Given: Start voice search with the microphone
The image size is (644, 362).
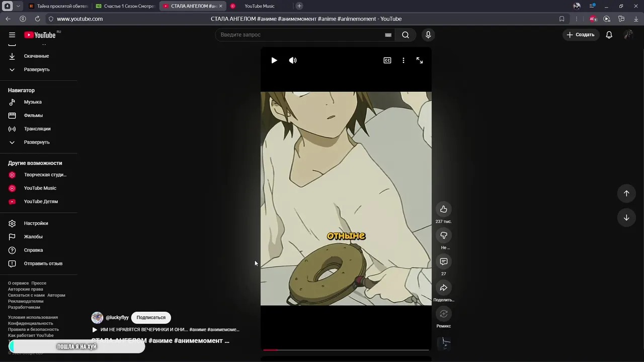Looking at the screenshot, I should click(428, 35).
